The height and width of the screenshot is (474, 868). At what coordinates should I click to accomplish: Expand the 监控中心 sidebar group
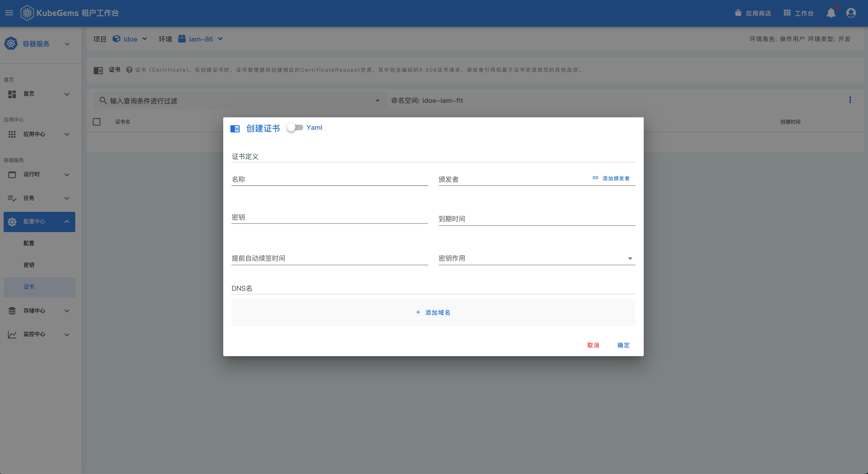tap(67, 335)
